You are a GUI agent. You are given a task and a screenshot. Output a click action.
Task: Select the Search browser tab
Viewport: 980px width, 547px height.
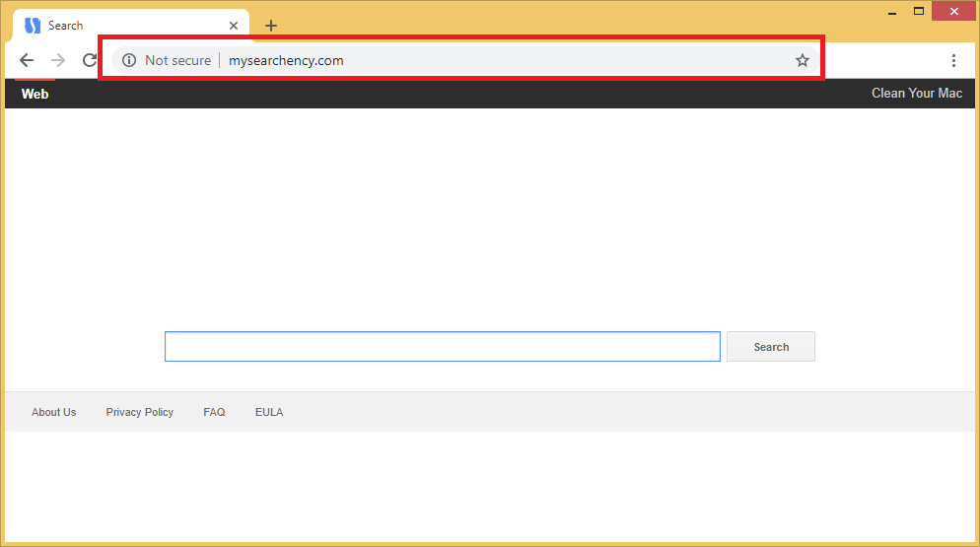coord(130,26)
